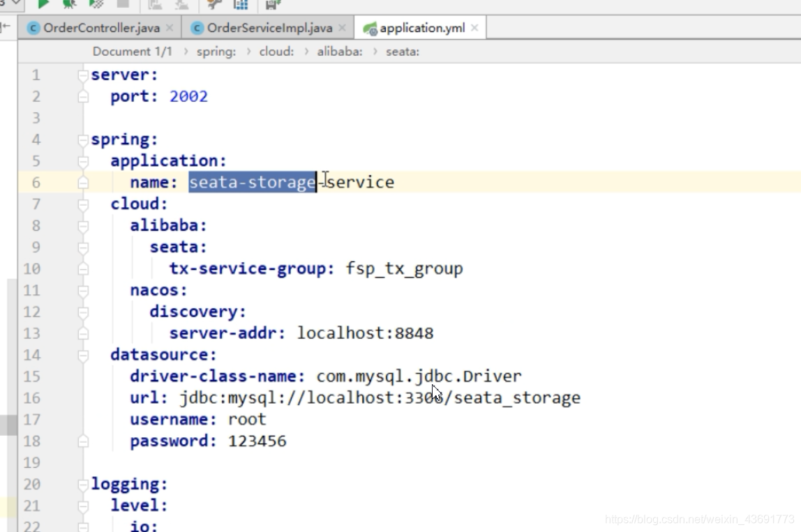The width and height of the screenshot is (801, 532).
Task: Collapse the 'cloud:' block on line 7
Action: point(83,204)
